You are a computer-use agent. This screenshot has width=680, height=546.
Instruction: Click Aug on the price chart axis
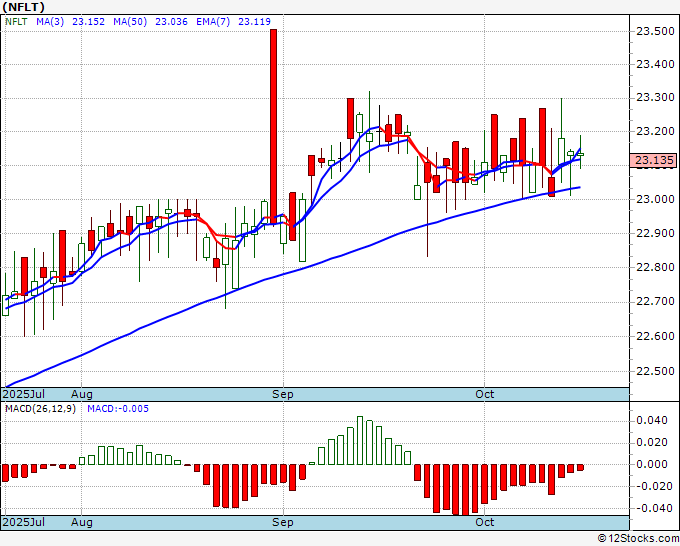(82, 394)
